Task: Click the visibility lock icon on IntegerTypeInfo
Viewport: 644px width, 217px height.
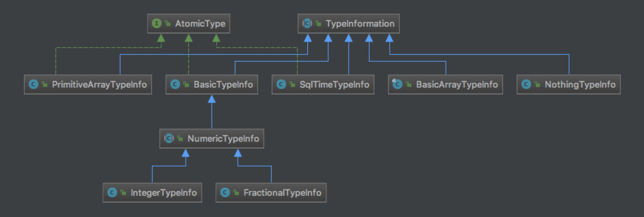Action: point(123,192)
